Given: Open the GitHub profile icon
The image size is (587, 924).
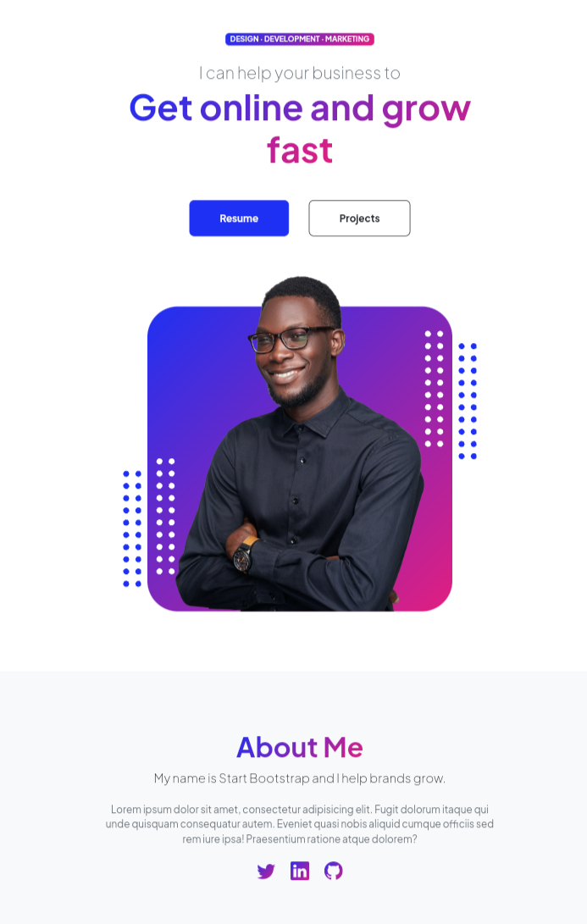Looking at the screenshot, I should 333,871.
